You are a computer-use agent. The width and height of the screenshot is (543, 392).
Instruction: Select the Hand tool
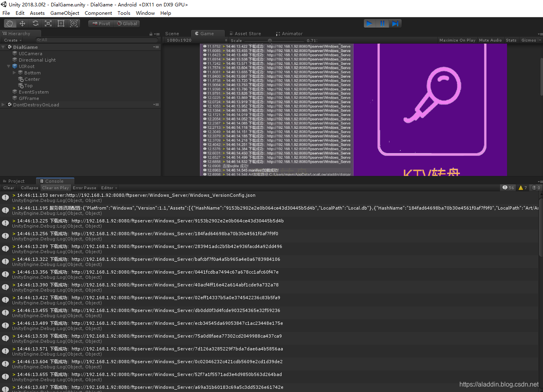(x=10, y=24)
